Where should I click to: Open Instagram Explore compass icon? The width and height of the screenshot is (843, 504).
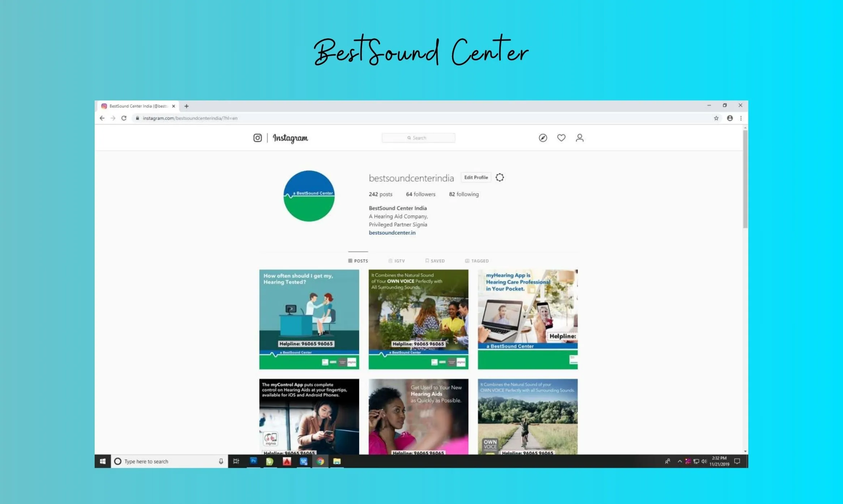coord(543,138)
